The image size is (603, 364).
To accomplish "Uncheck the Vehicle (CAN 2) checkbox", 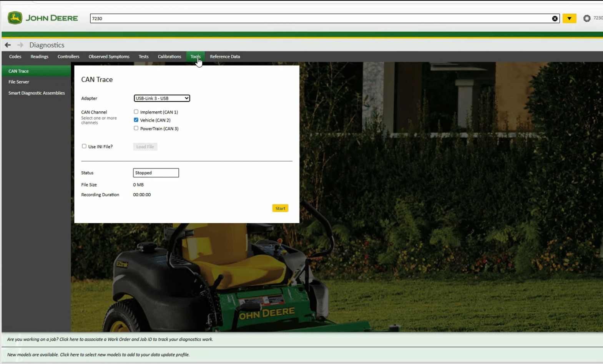I will (136, 120).
